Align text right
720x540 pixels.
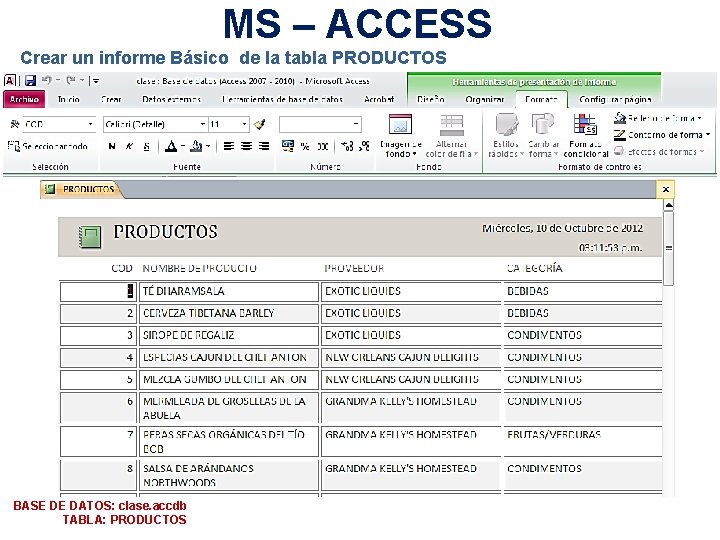(264, 146)
